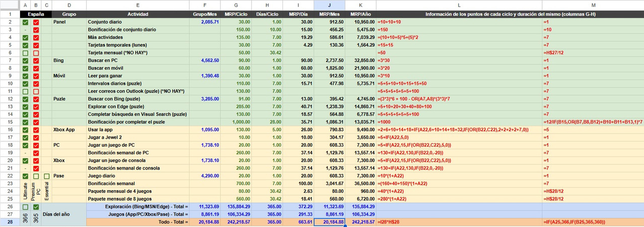Screen dimensions: 644x227
Task: Click the España header cell
Action: (x=36, y=15)
